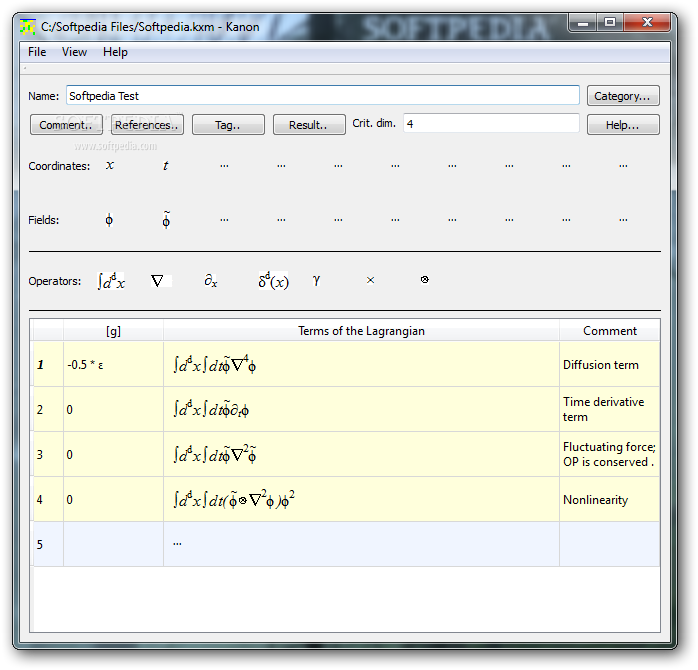Click the Help... button
This screenshot has width=698, height=670.
[623, 125]
